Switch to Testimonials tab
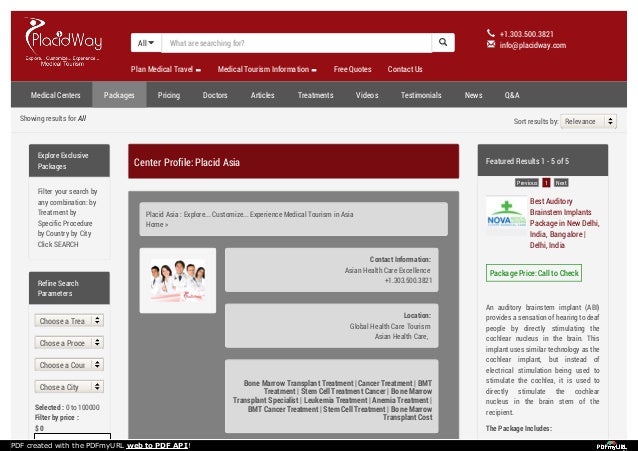The height and width of the screenshot is (451, 638). 421,95
